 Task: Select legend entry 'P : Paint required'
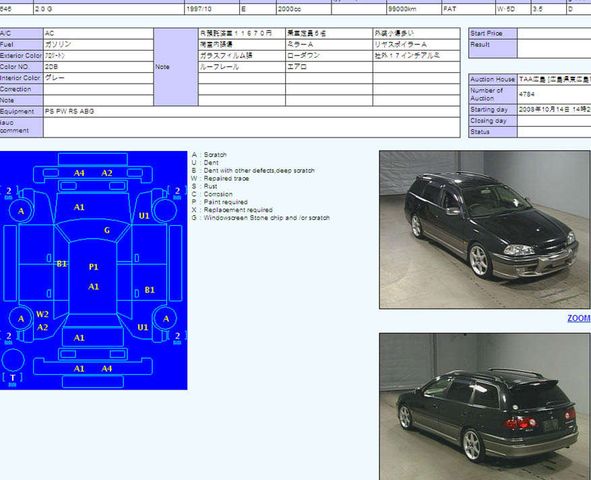220,202
